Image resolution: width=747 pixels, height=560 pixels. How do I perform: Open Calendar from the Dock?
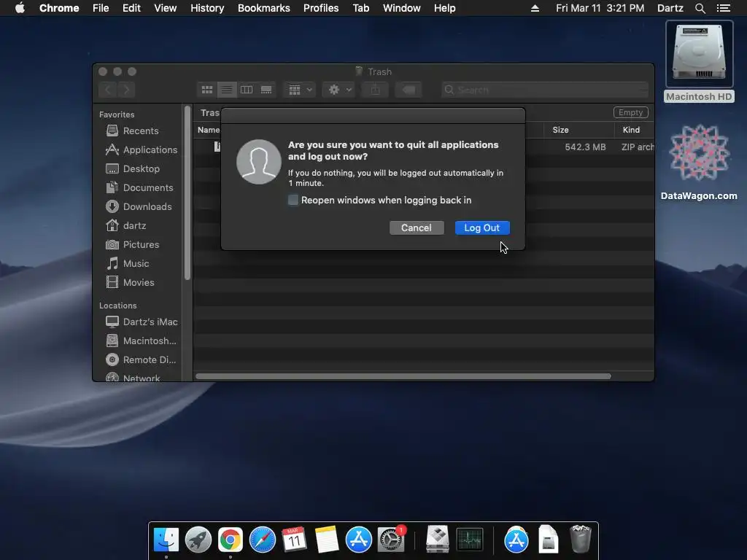tap(294, 540)
